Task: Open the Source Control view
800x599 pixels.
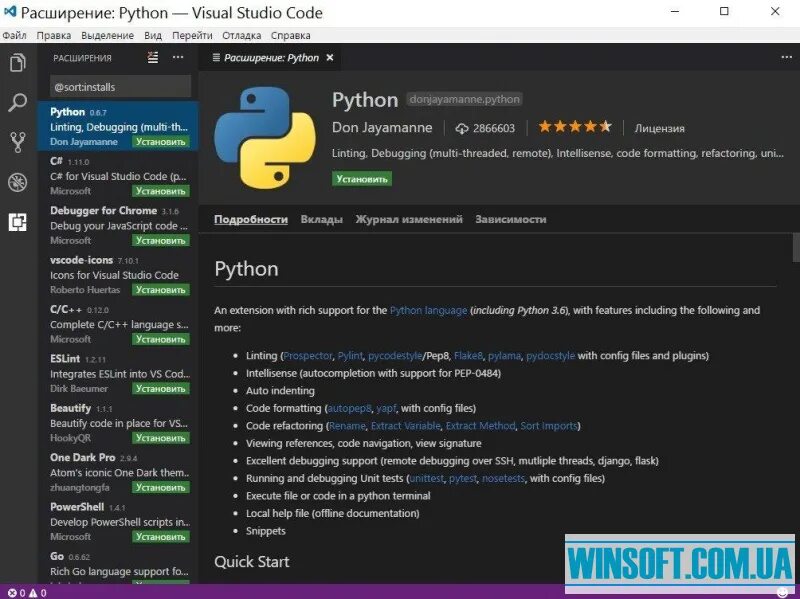Action: click(x=18, y=142)
